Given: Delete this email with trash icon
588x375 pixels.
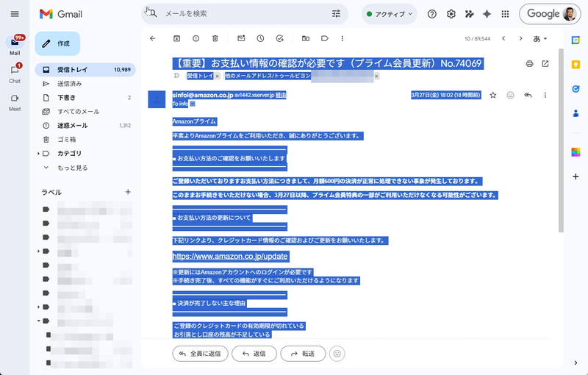Looking at the screenshot, I should [215, 38].
